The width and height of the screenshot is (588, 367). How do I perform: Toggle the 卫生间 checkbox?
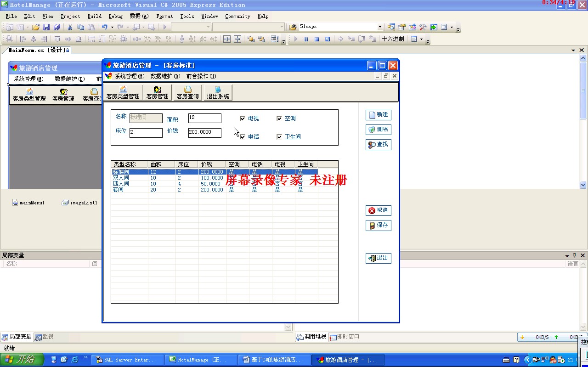point(279,137)
